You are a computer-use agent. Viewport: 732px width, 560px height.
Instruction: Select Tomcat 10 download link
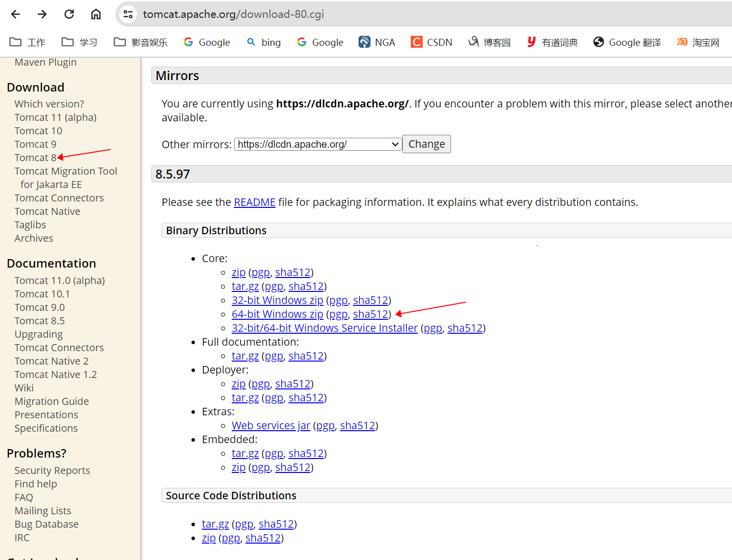tap(38, 131)
